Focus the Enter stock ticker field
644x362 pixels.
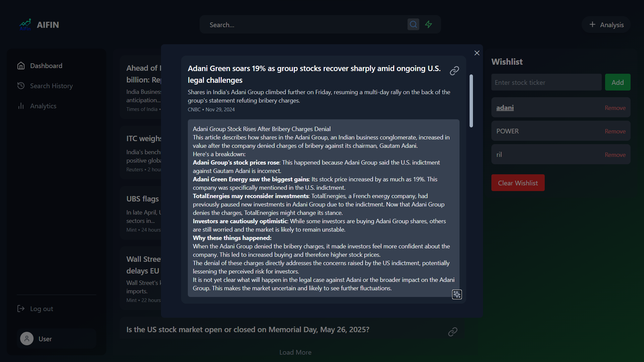[546, 82]
